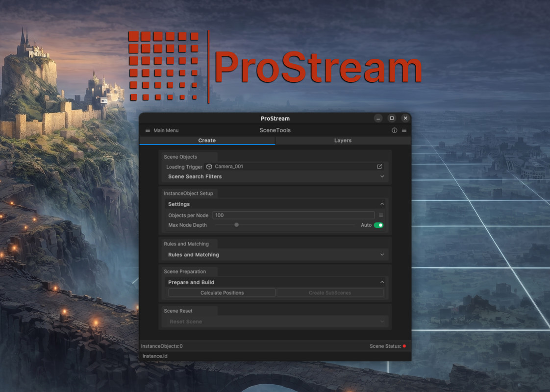Expand the Rules and Matching section
The width and height of the screenshot is (550, 392).
[276, 254]
